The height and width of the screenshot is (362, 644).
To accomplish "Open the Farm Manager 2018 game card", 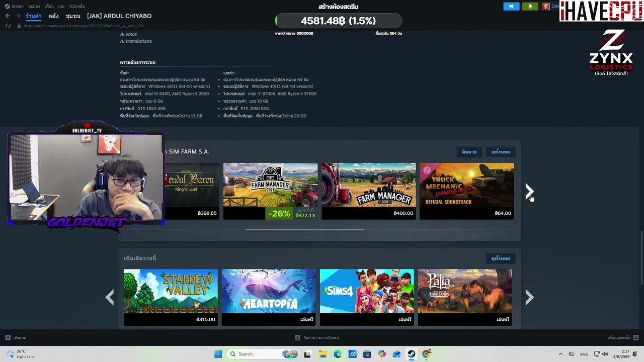I will point(369,191).
